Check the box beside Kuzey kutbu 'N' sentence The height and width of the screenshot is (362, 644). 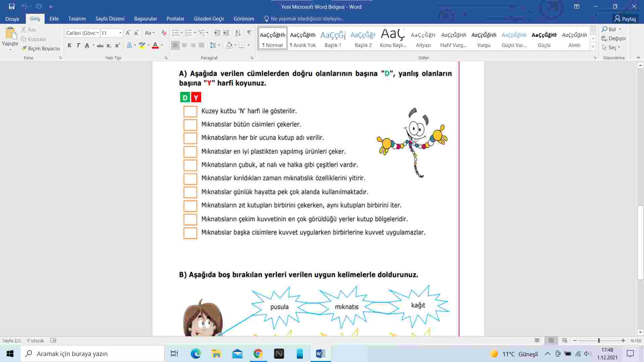point(190,111)
